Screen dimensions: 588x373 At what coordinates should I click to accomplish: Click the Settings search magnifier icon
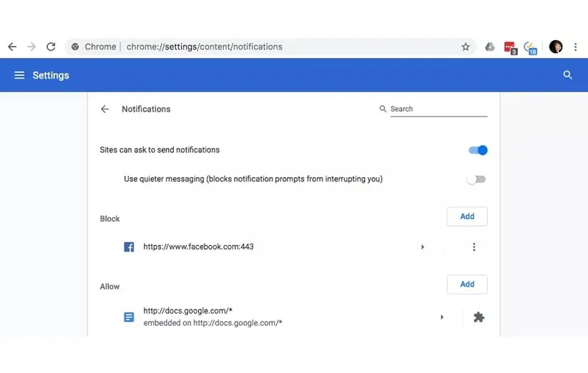[x=568, y=75]
